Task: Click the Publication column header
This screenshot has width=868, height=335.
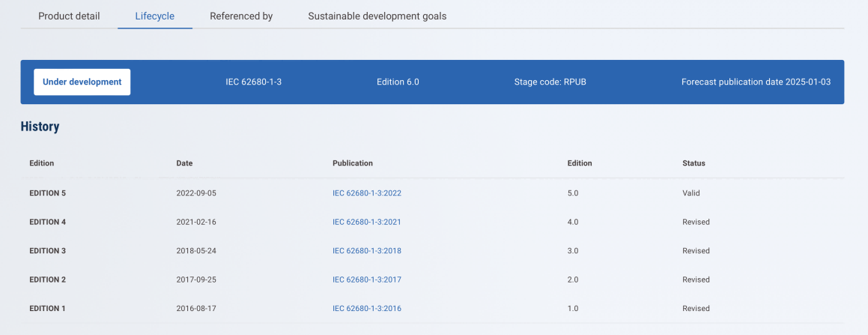Action: (353, 163)
